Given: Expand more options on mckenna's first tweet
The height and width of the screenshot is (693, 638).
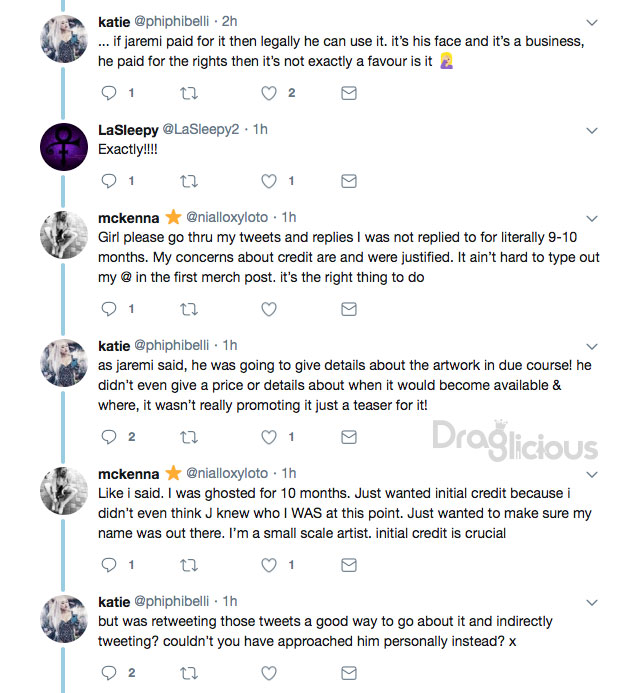Looking at the screenshot, I should (x=592, y=218).
